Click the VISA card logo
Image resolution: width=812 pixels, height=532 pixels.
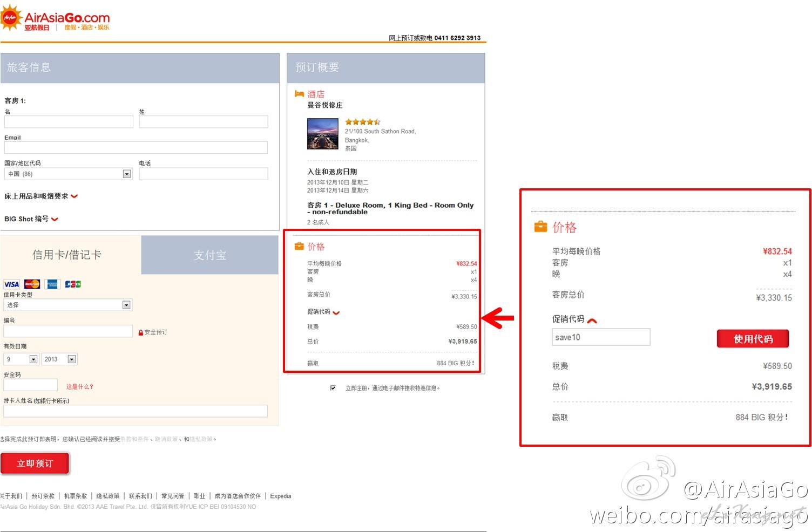[x=11, y=284]
